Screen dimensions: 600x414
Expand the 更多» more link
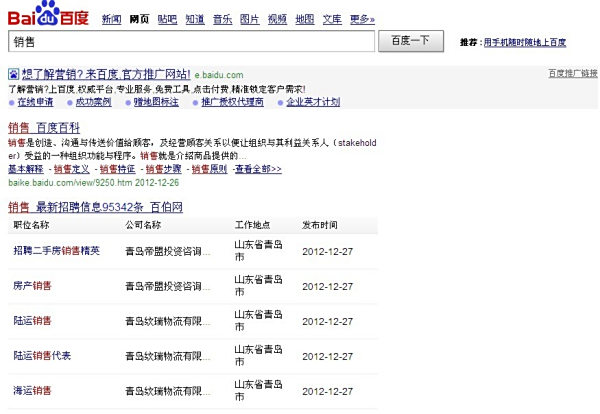pos(362,19)
